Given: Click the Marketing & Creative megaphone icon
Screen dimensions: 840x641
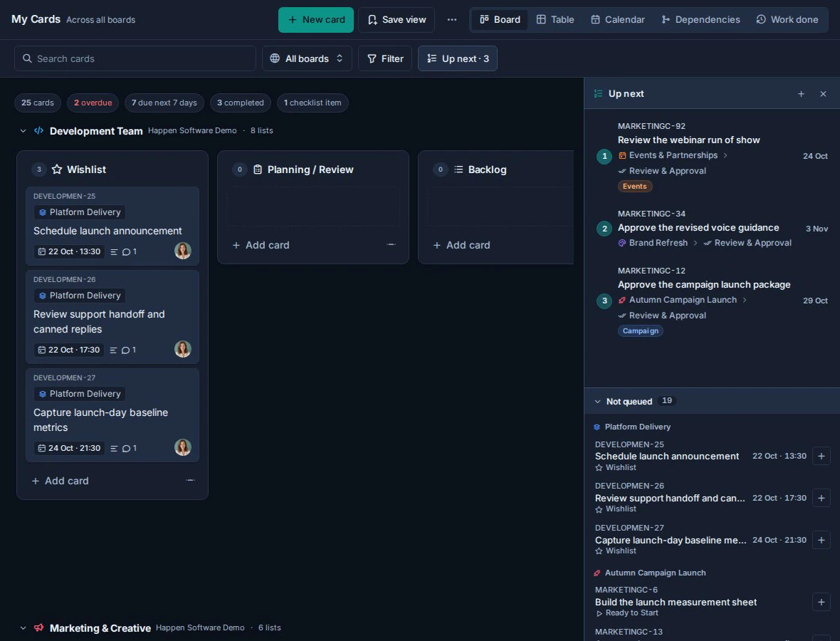Looking at the screenshot, I should pos(38,627).
